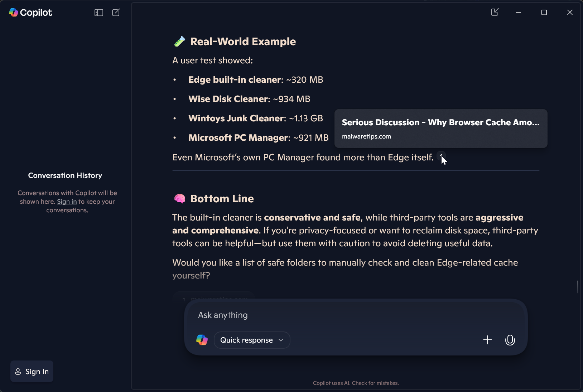Click the microphone voice input icon
This screenshot has width=583, height=392.
[x=510, y=340]
